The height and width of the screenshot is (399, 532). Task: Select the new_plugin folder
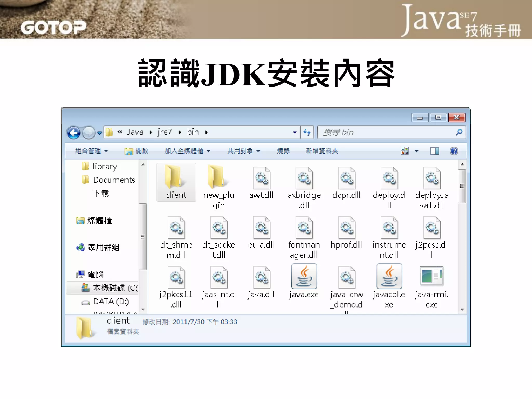coord(218,187)
